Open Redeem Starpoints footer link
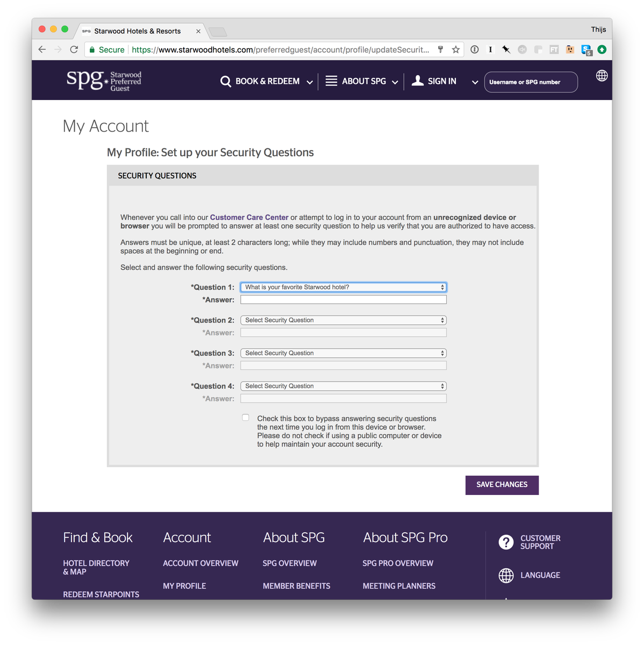This screenshot has height=645, width=644. 101,594
